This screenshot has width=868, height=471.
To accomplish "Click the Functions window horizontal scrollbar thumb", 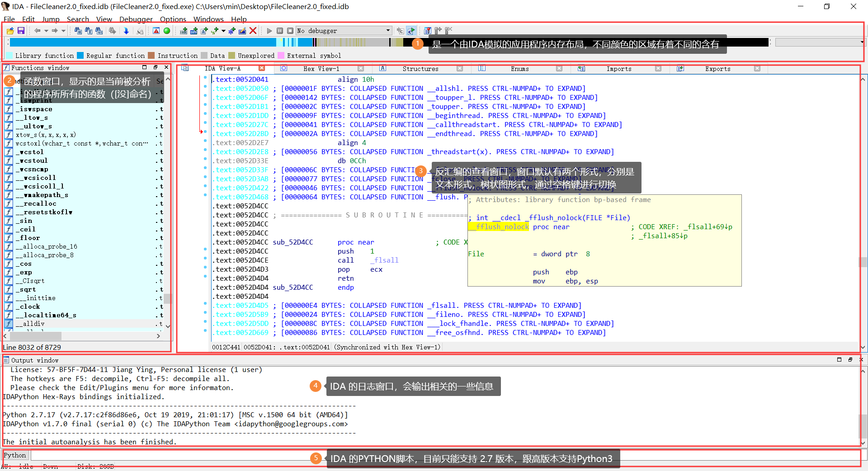I will click(x=36, y=336).
